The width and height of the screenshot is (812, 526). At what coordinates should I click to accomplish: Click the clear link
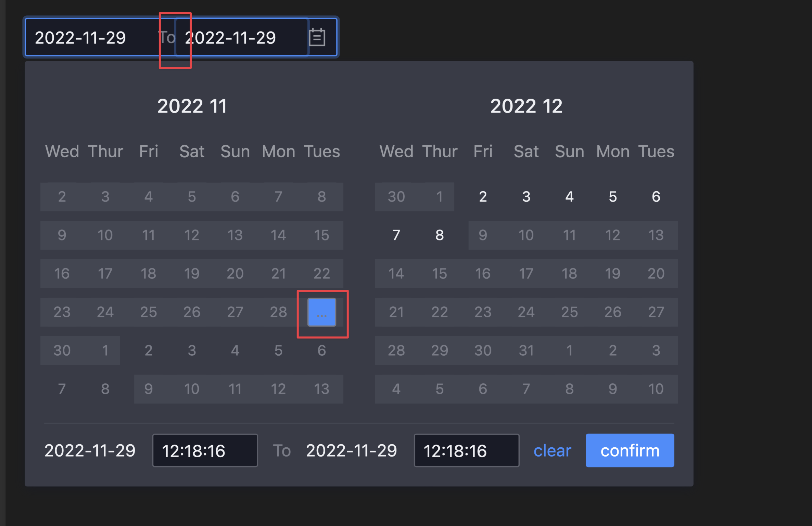coord(552,450)
